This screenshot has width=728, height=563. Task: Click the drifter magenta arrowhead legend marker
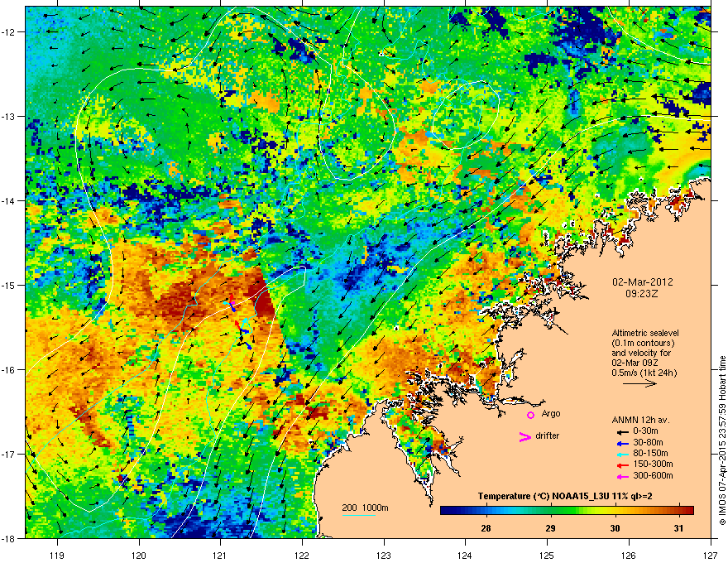point(524,436)
